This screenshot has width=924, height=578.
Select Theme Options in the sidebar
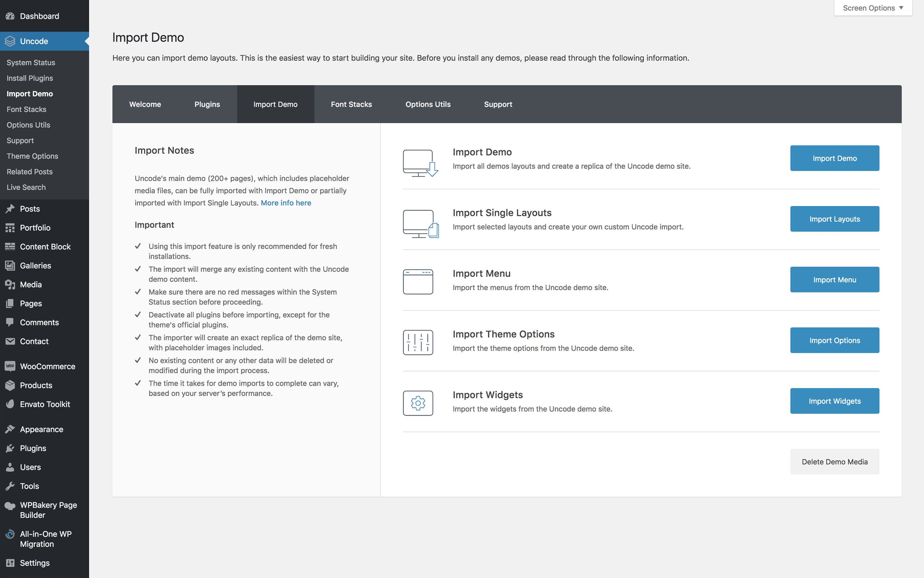(x=32, y=156)
